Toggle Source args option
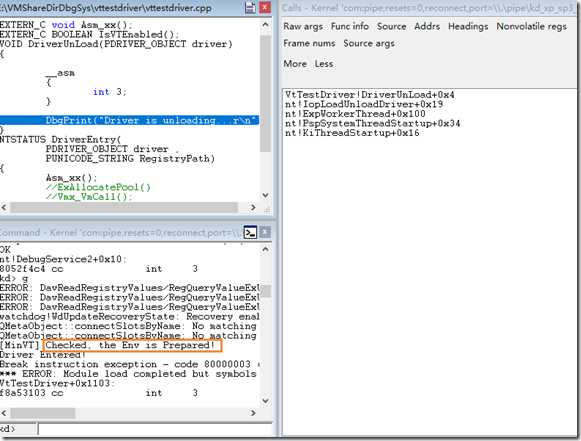 click(369, 43)
